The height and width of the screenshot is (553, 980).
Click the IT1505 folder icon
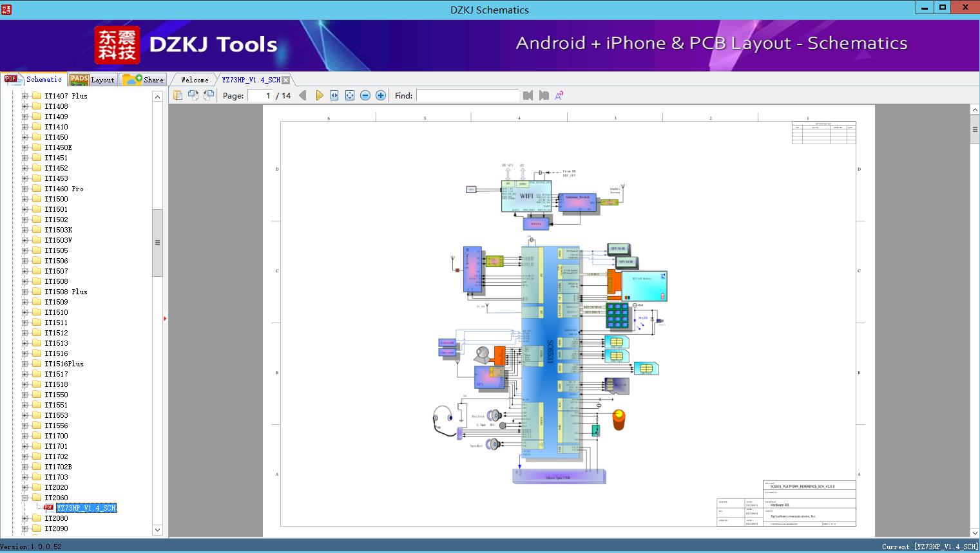(x=36, y=250)
